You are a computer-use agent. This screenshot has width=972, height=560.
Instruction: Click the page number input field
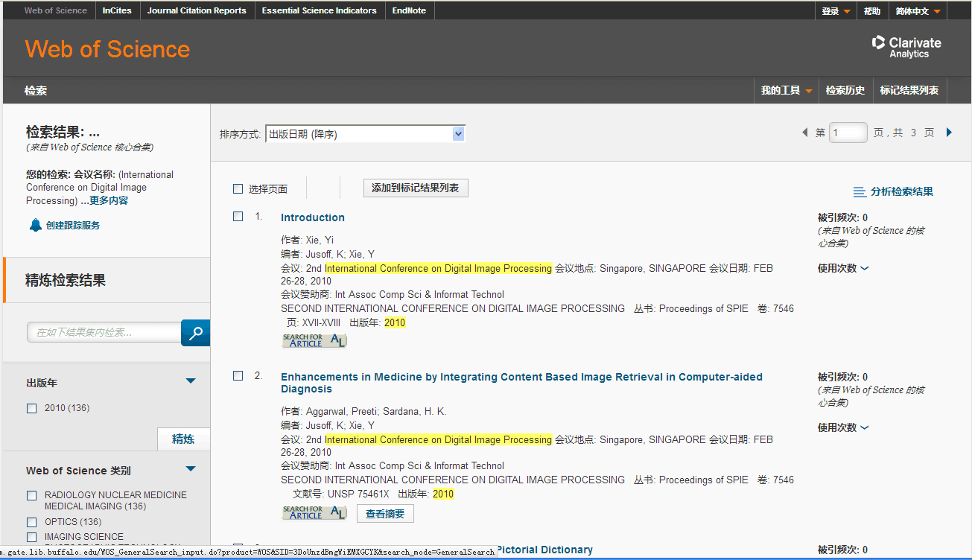tap(848, 133)
